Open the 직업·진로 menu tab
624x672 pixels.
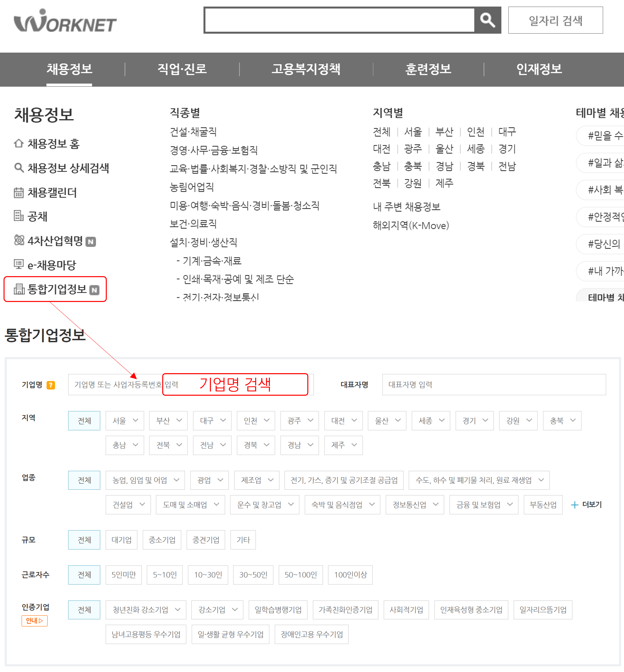(x=182, y=69)
